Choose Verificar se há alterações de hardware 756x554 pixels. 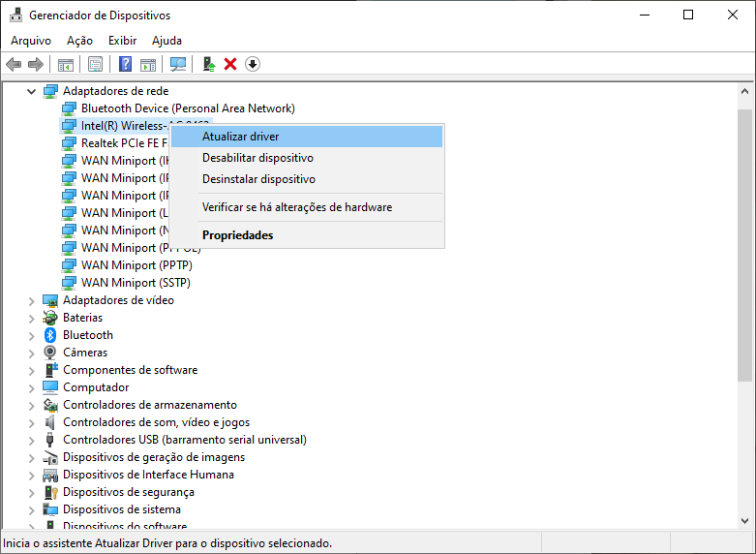pyautogui.click(x=307, y=207)
